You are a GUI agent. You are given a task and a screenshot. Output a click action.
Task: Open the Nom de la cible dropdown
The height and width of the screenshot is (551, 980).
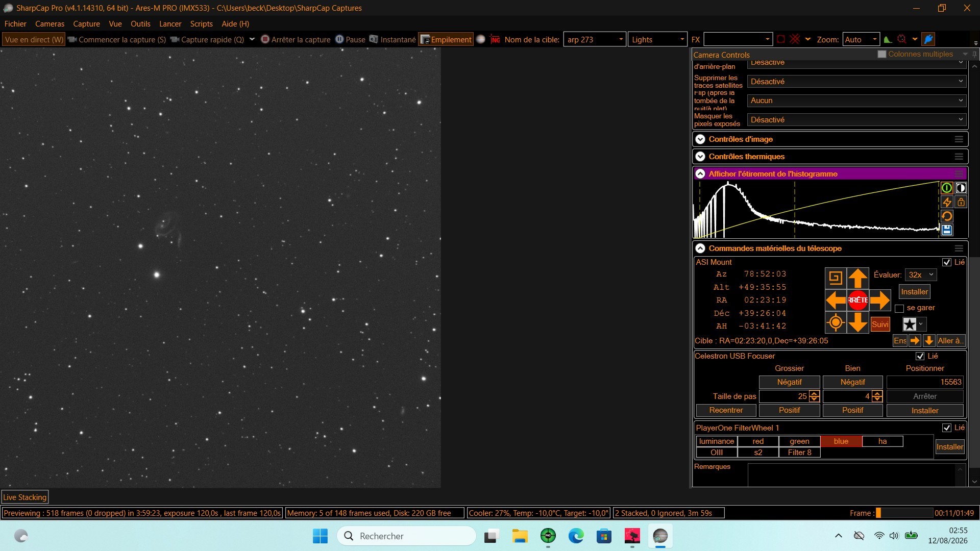[621, 39]
